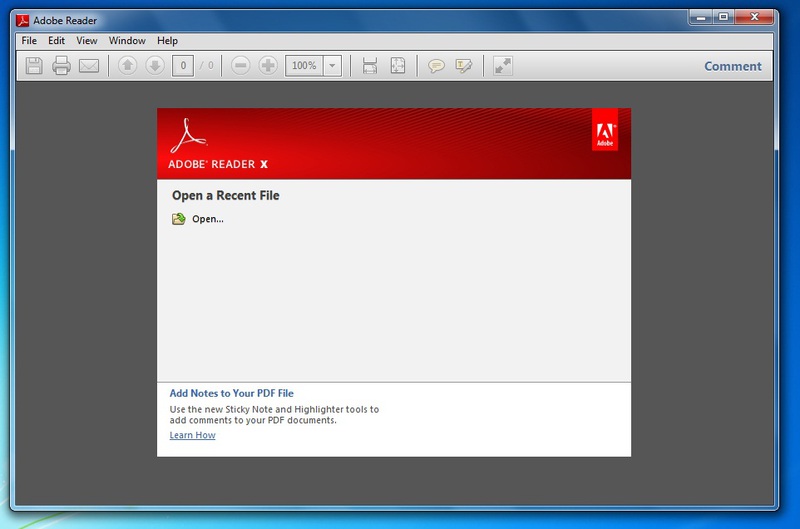The height and width of the screenshot is (529, 800).
Task: Toggle Read Mode with the arrows icon
Action: point(503,66)
